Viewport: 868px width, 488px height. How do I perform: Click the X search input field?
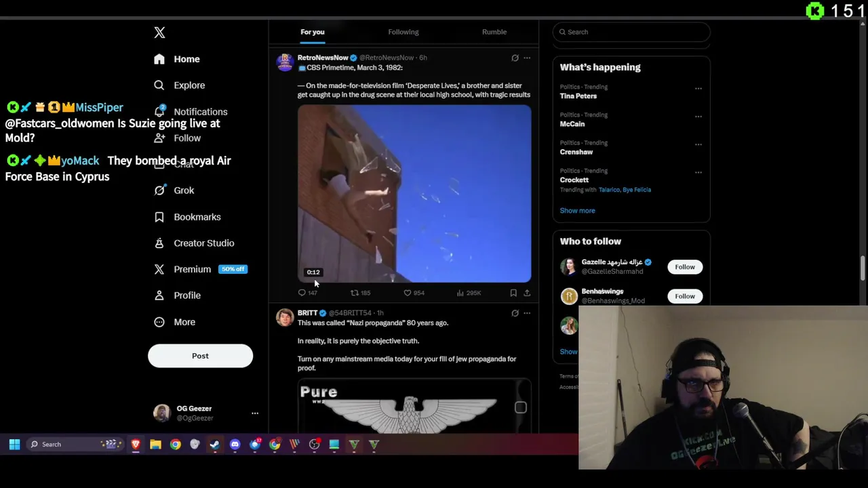(631, 32)
